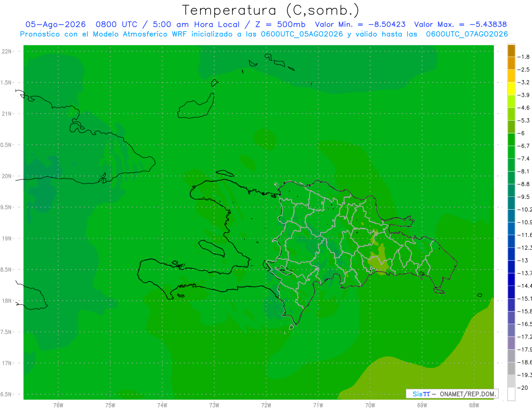Click the '-18.6' color bar value
The image size is (532, 411).
[524, 362]
